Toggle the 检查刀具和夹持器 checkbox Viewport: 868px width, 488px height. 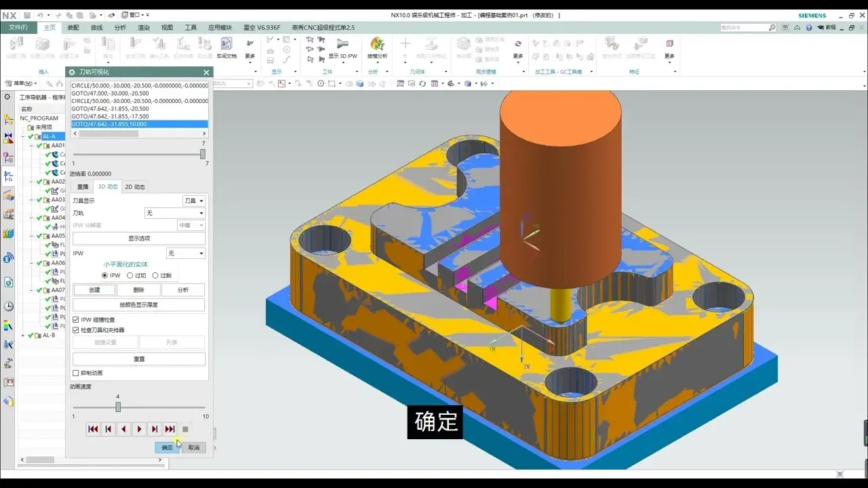[76, 330]
